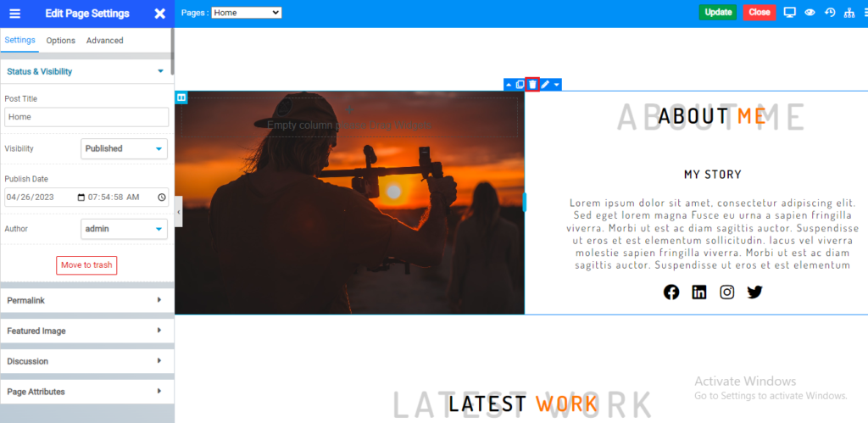The height and width of the screenshot is (423, 868).
Task: Open the Pages dropdown set to Home
Action: point(246,13)
